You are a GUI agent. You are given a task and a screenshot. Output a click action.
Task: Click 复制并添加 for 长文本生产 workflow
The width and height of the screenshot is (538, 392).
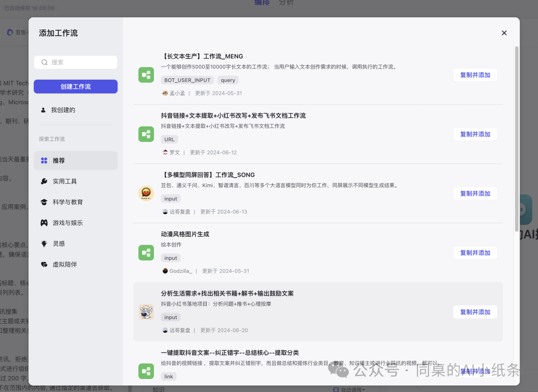[475, 75]
